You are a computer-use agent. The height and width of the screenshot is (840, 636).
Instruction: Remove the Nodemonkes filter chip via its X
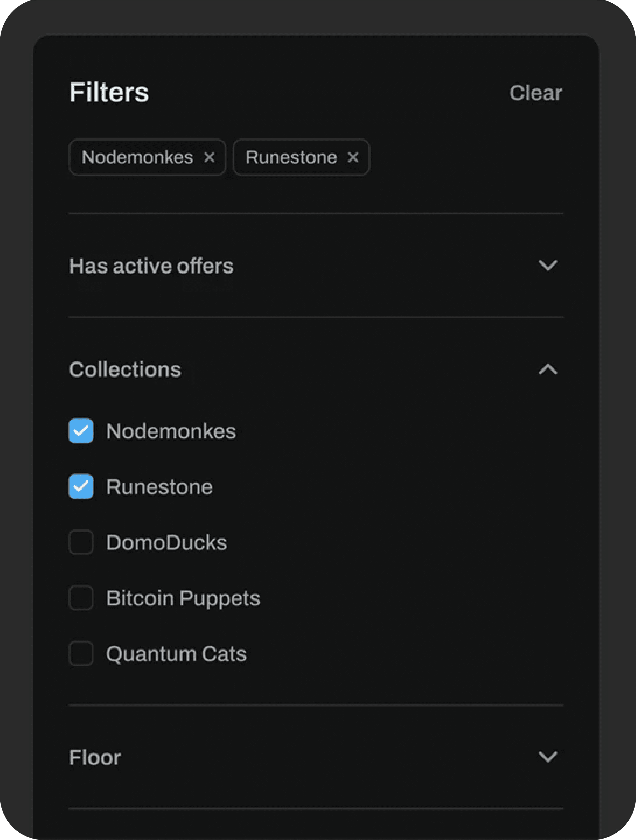pyautogui.click(x=209, y=157)
